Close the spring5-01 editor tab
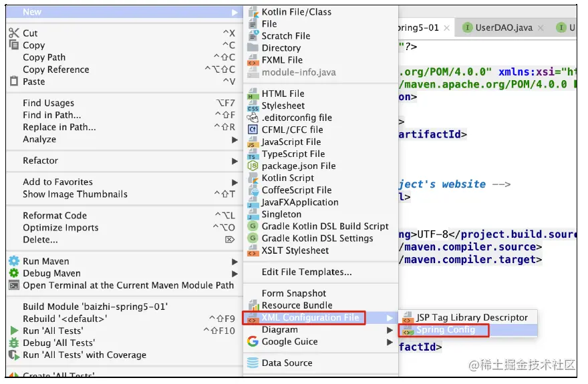 pyautogui.click(x=446, y=28)
